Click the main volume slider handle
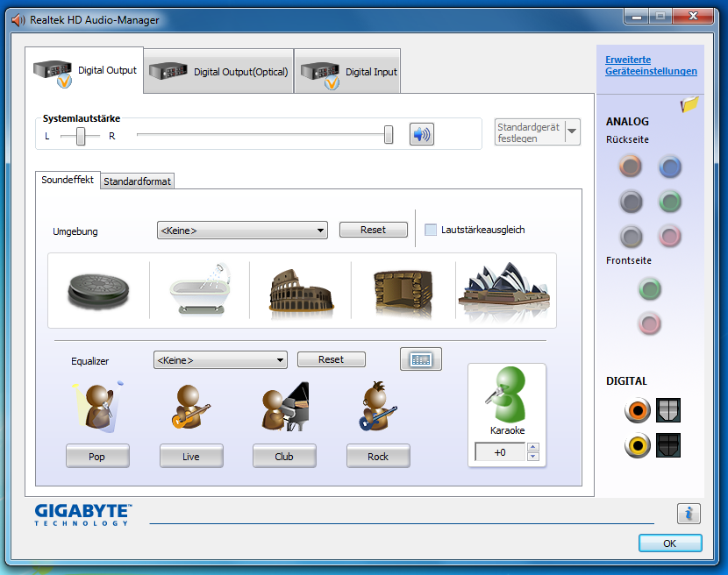728x575 pixels. (389, 135)
